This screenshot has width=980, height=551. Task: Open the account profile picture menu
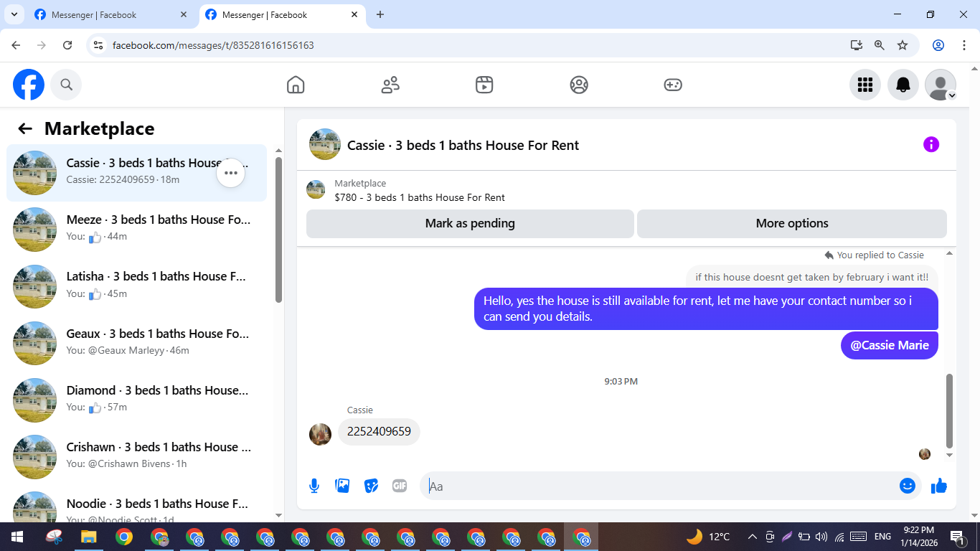pyautogui.click(x=941, y=85)
